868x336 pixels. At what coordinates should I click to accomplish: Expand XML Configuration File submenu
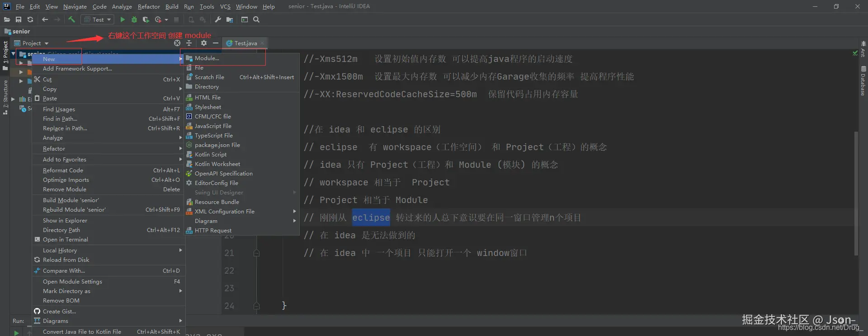(x=241, y=211)
